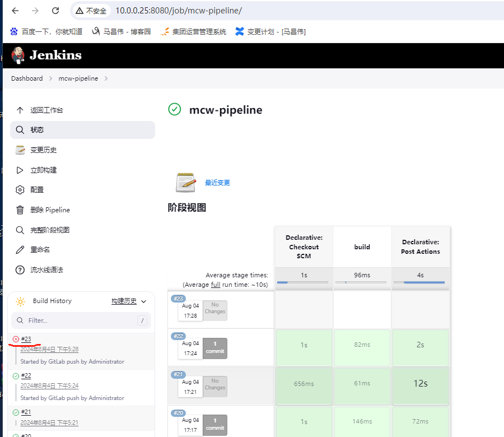The width and height of the screenshot is (504, 437).
Task: Click the play icon beside 立即构建
Action: pyautogui.click(x=20, y=170)
